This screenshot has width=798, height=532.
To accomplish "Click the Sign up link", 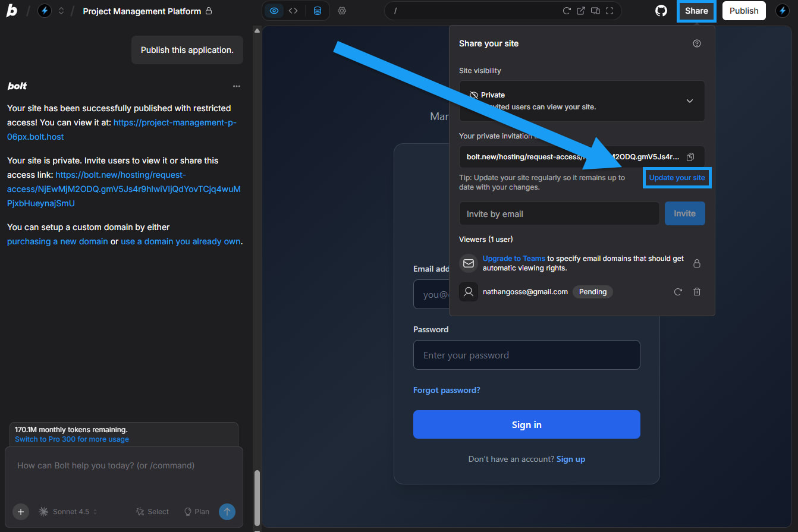I will 571,459.
